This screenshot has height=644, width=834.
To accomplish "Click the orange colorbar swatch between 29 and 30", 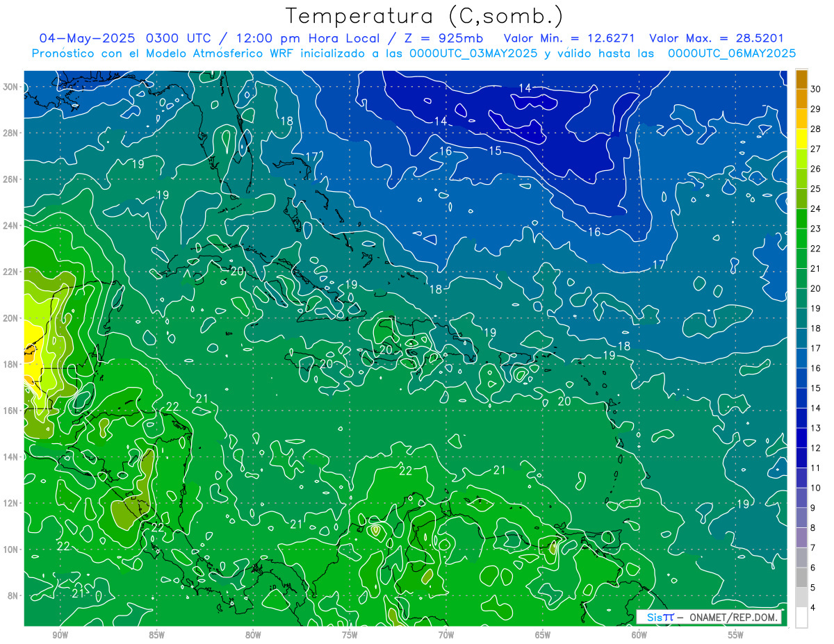I will pos(802,99).
